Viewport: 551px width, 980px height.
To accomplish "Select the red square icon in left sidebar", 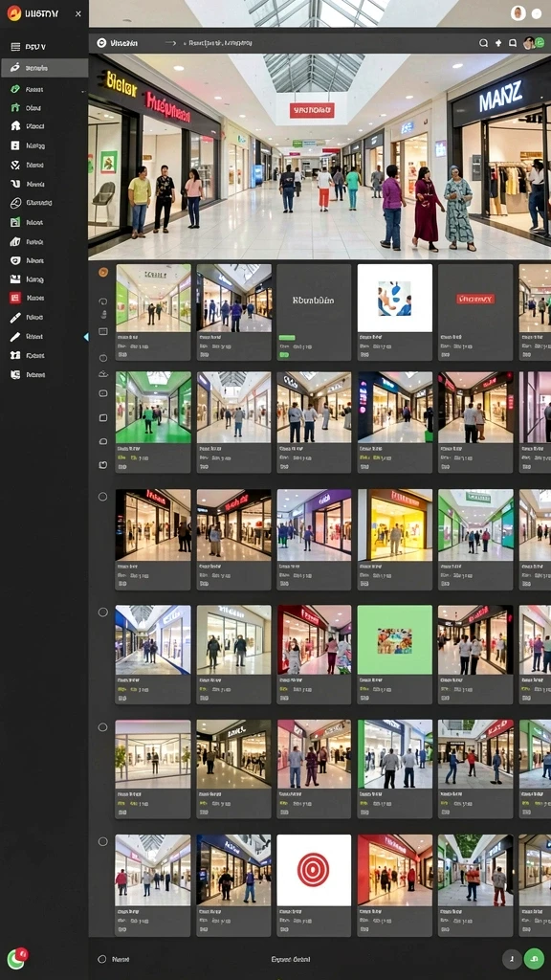I will (x=15, y=298).
